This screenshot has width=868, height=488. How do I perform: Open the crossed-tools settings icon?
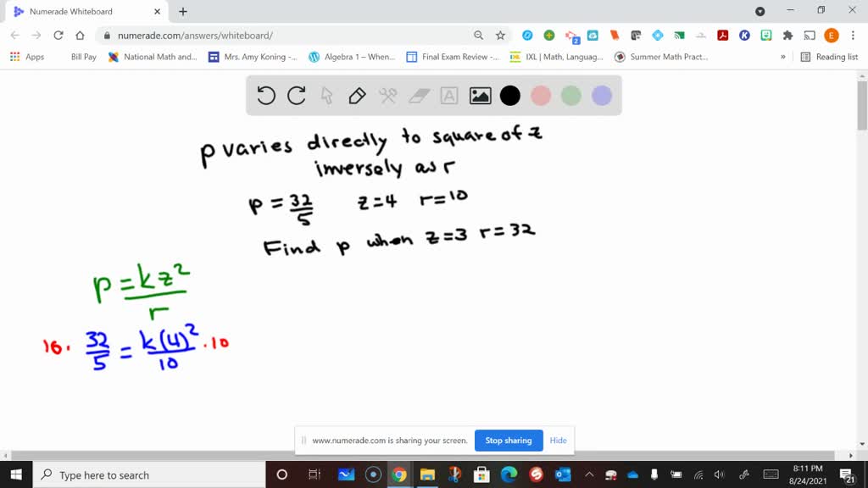click(x=387, y=96)
